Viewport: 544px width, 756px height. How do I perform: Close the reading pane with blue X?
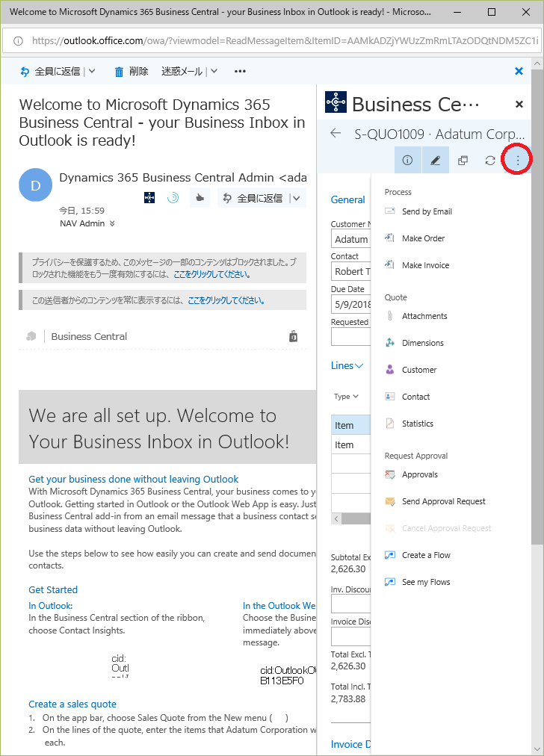(519, 72)
